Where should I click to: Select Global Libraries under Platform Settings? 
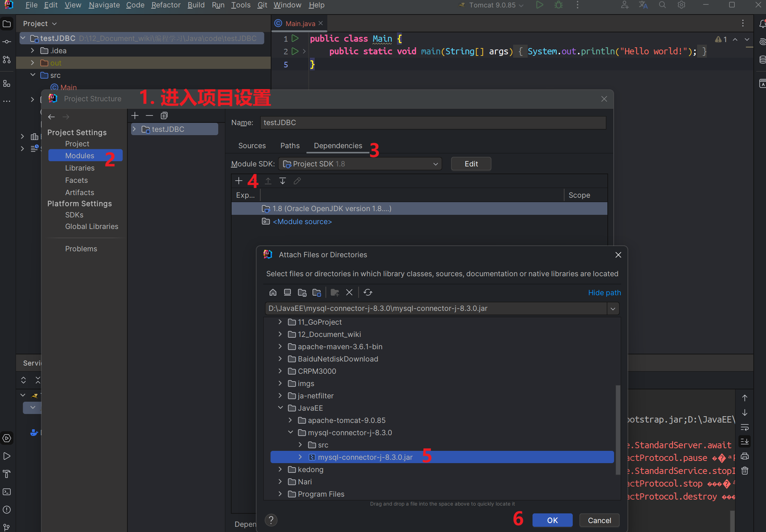92,226
